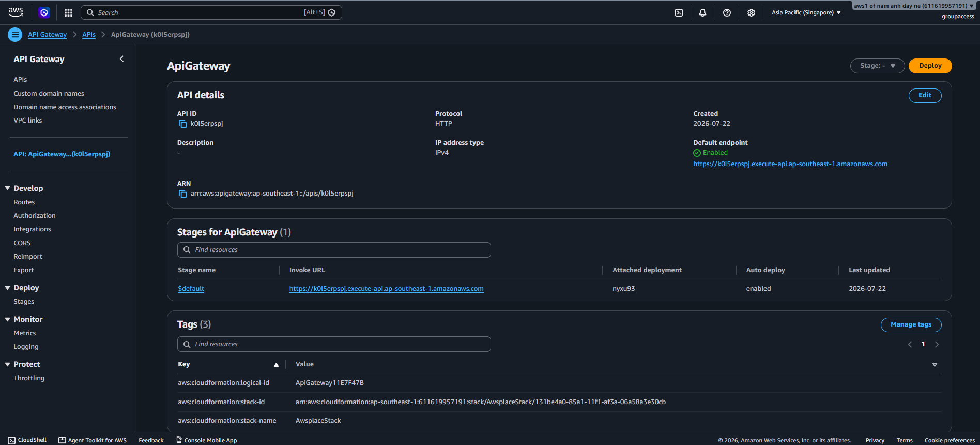Open the settings gear icon
This screenshot has width=980, height=445.
(751, 12)
